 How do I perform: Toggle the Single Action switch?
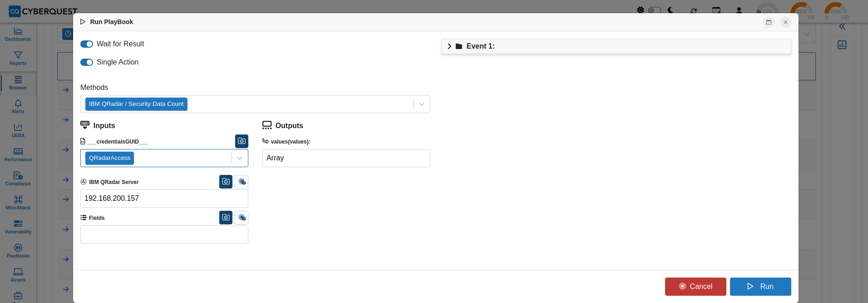point(87,62)
